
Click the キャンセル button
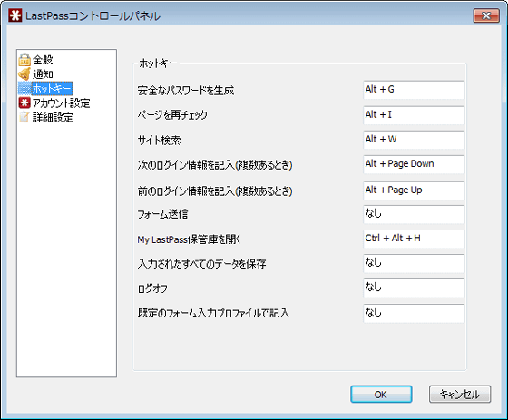tap(460, 395)
